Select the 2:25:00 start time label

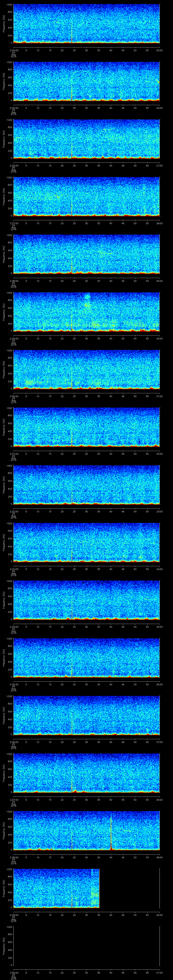[x=14, y=108]
